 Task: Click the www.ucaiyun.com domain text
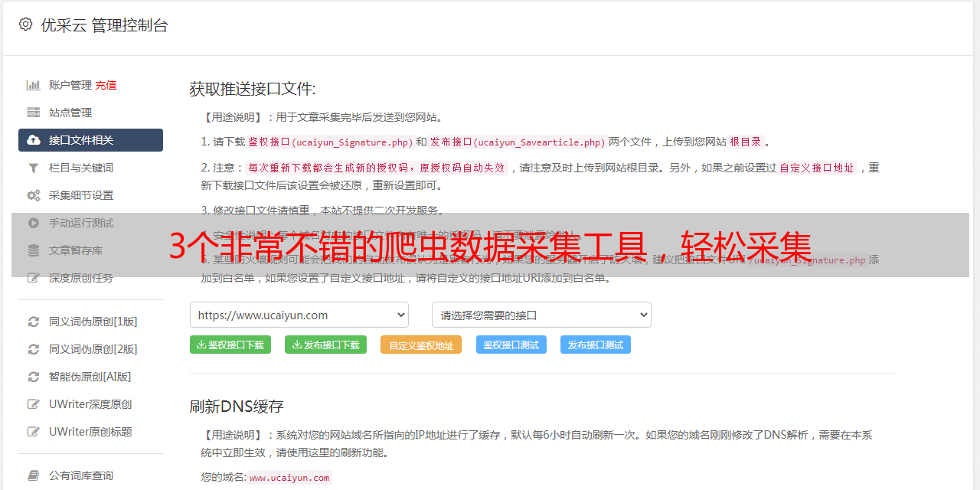point(289,477)
